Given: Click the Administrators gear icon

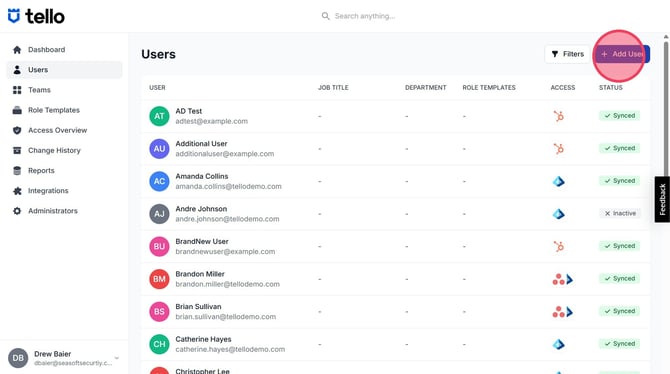Looking at the screenshot, I should point(17,211).
